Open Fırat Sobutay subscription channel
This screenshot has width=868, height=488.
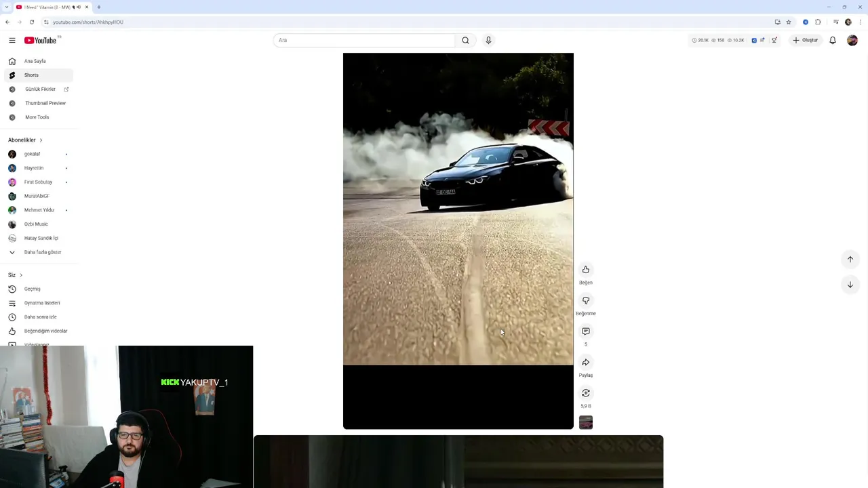pos(39,182)
